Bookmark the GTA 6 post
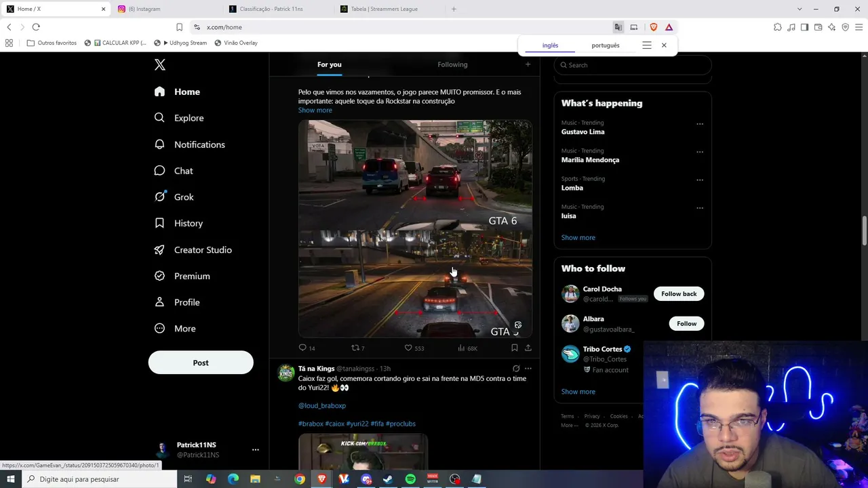This screenshot has width=868, height=488. 515,348
